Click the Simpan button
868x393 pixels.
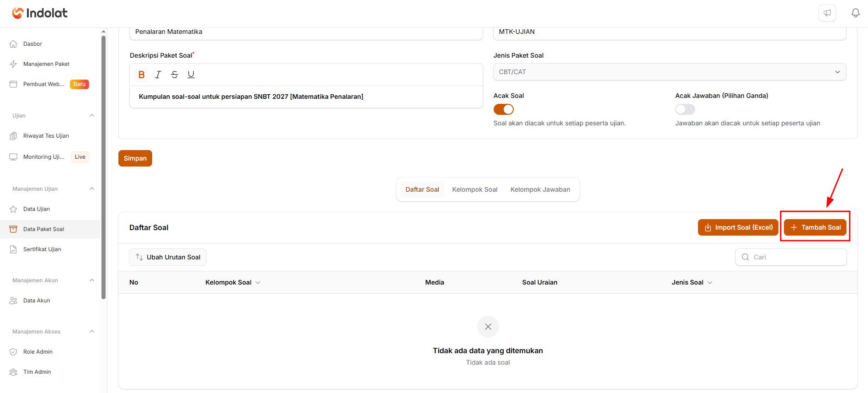(135, 158)
